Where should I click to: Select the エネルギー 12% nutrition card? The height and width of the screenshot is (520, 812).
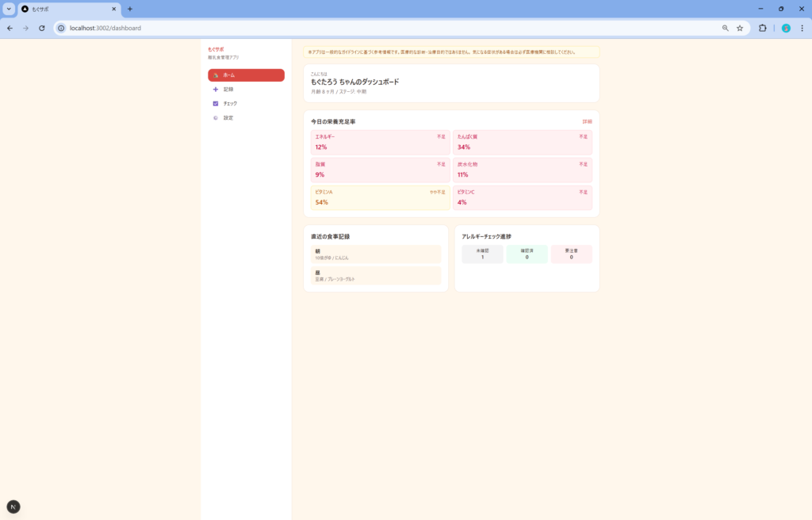click(380, 142)
